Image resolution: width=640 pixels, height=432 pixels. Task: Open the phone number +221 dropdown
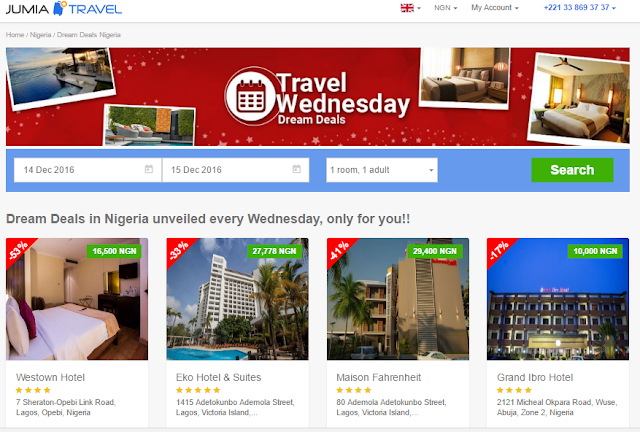coord(580,8)
